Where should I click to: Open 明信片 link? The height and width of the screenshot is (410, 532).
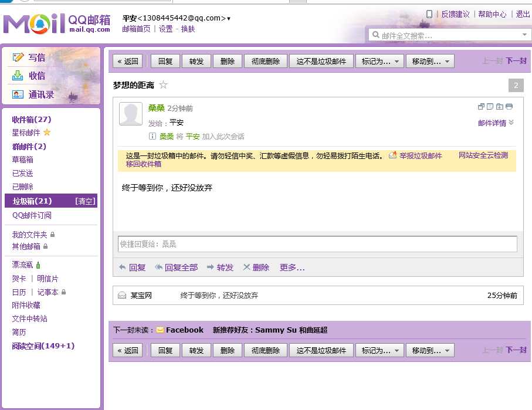click(x=48, y=279)
